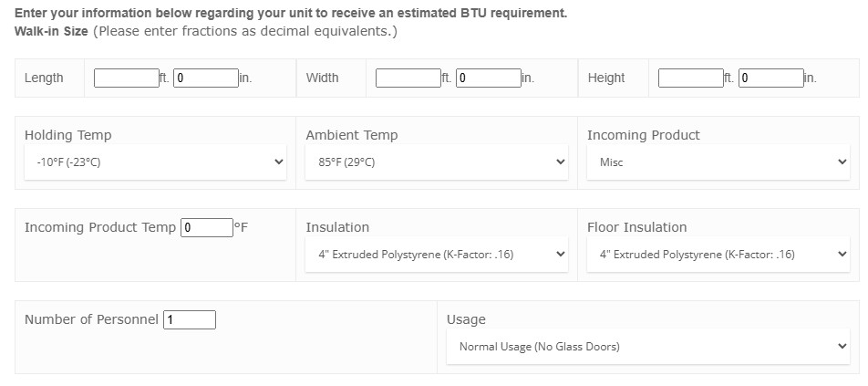
Task: Click the Floor Insulation dropdown chevron arrow
Action: point(842,255)
